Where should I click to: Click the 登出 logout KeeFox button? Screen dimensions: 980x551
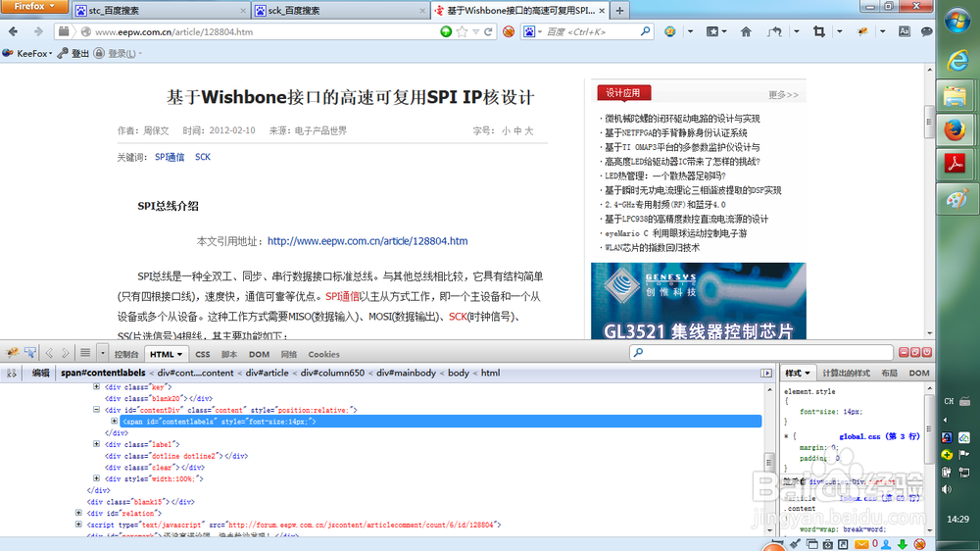(x=73, y=53)
